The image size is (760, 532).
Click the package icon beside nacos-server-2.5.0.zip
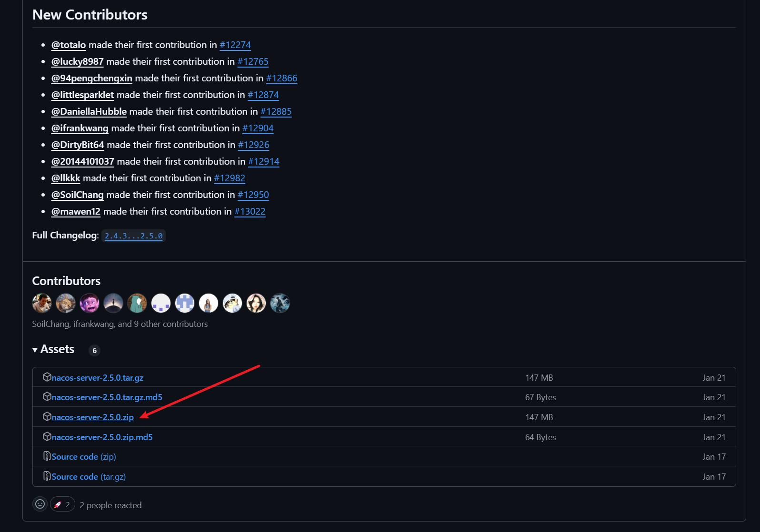47,416
